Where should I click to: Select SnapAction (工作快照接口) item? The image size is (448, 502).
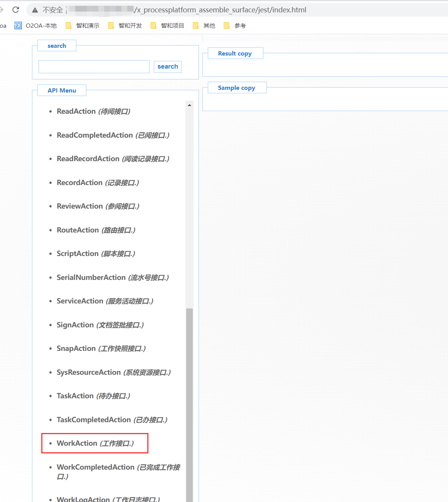(x=101, y=349)
